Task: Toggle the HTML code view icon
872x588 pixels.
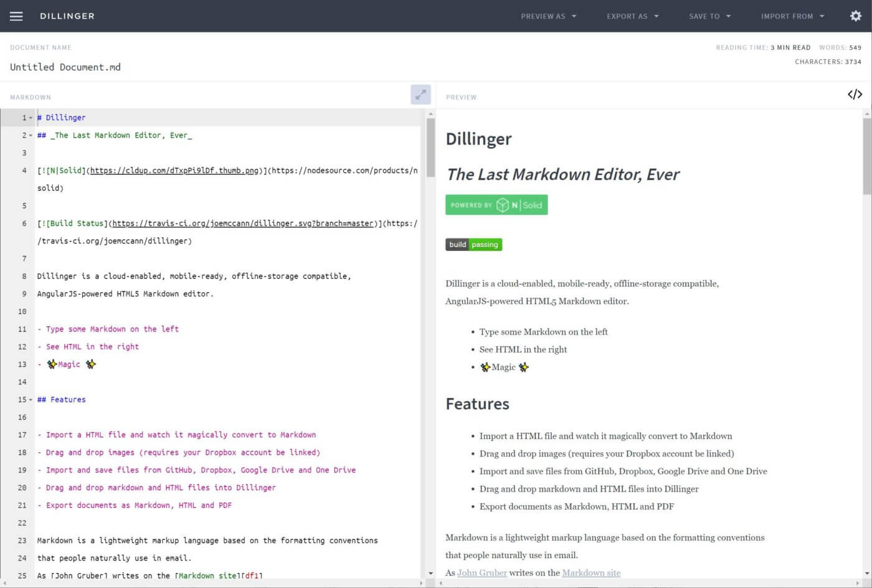Action: point(855,95)
